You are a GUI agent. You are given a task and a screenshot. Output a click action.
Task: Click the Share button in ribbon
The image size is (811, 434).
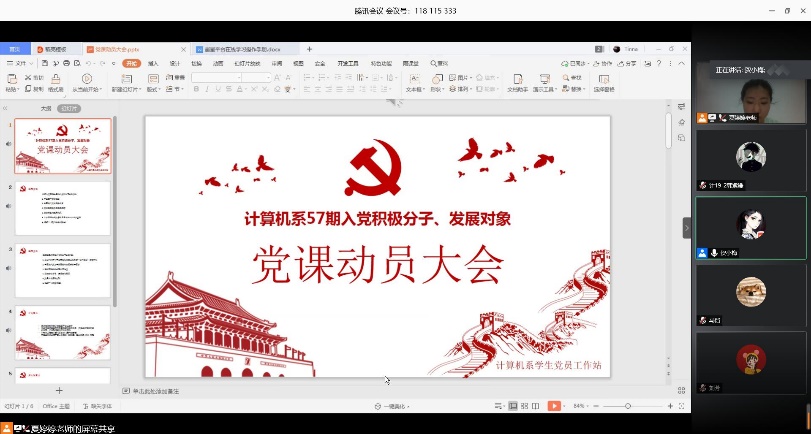pyautogui.click(x=627, y=63)
